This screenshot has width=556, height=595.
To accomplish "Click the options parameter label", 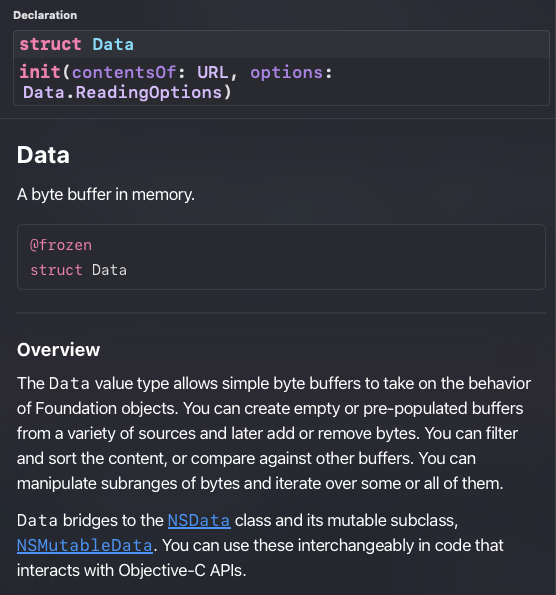I will (287, 72).
